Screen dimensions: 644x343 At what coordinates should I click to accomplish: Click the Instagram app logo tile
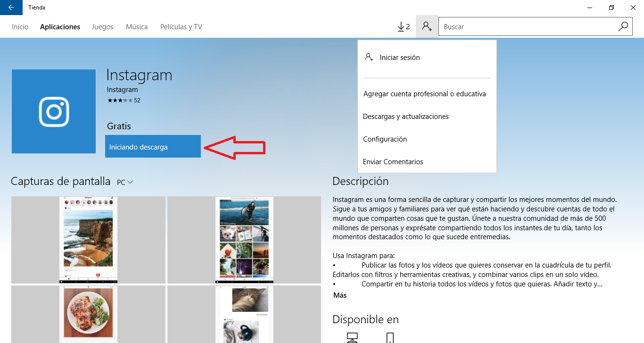coord(54,111)
